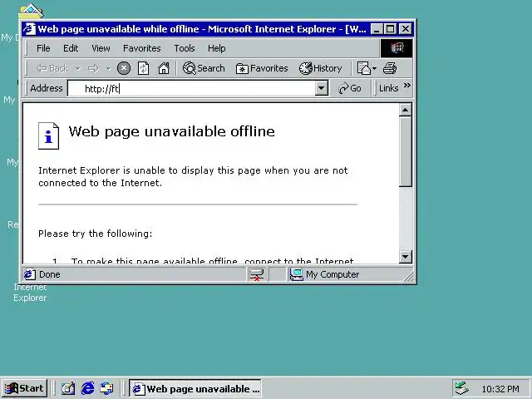The image size is (532, 399).
Task: Click the 'Web page unavailable offline' heading
Action: [x=172, y=131]
